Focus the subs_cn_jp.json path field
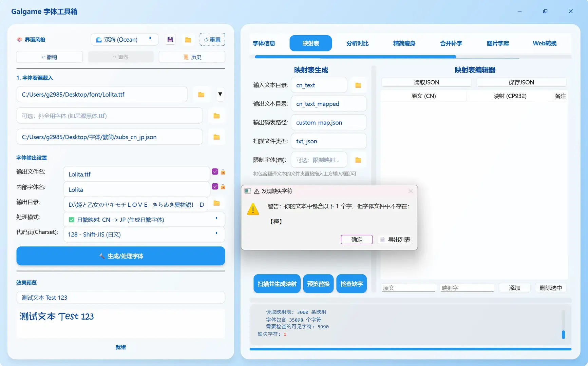 [110, 137]
